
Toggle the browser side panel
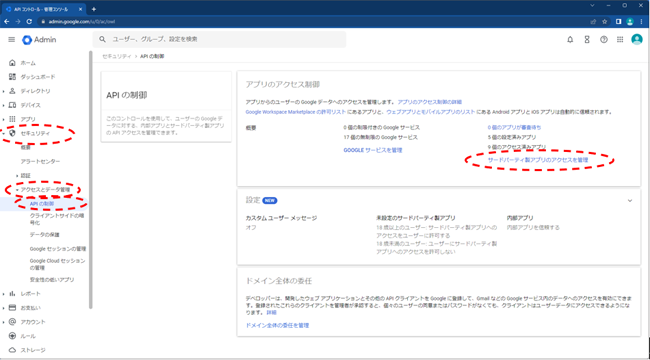pos(619,22)
